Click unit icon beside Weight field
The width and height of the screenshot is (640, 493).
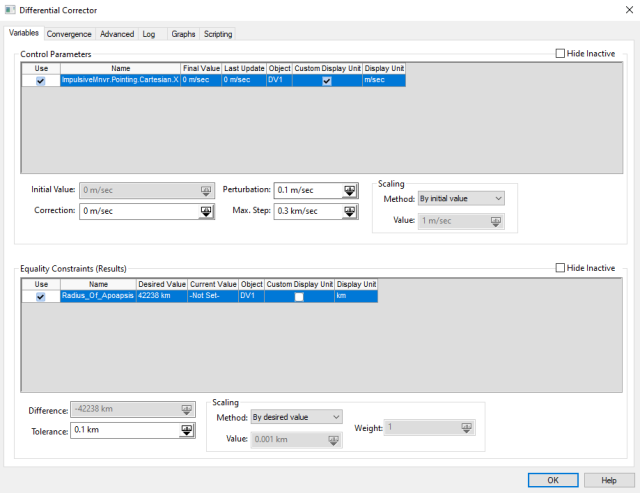click(466, 428)
